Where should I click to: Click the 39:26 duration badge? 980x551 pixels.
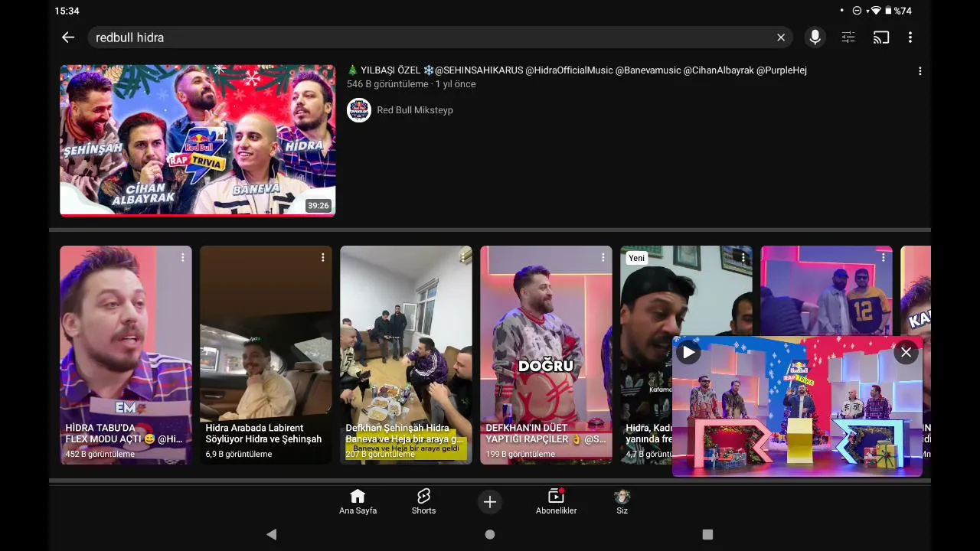(x=318, y=206)
